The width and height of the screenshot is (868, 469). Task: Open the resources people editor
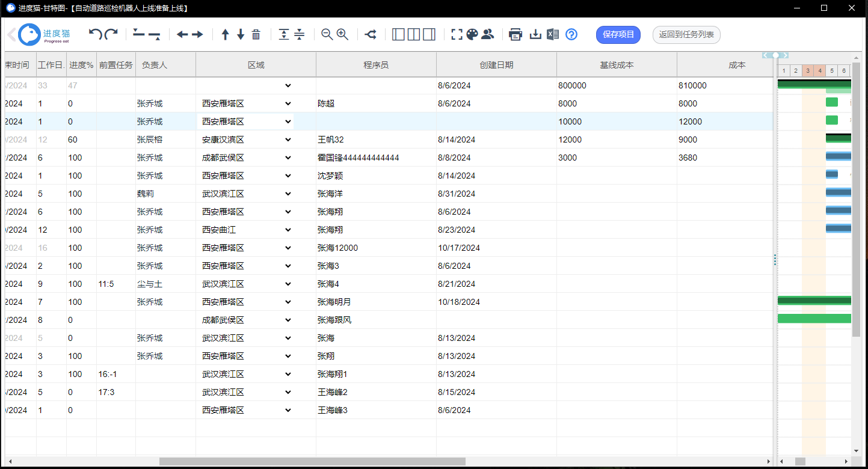(488, 35)
